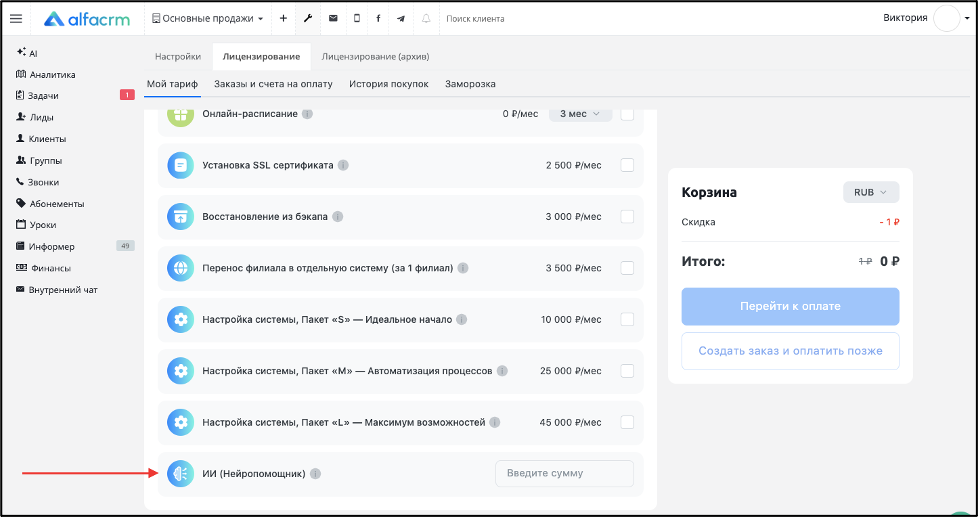The image size is (979, 518).
Task: Check the Установка SSL сертификата checkbox
Action: (627, 165)
